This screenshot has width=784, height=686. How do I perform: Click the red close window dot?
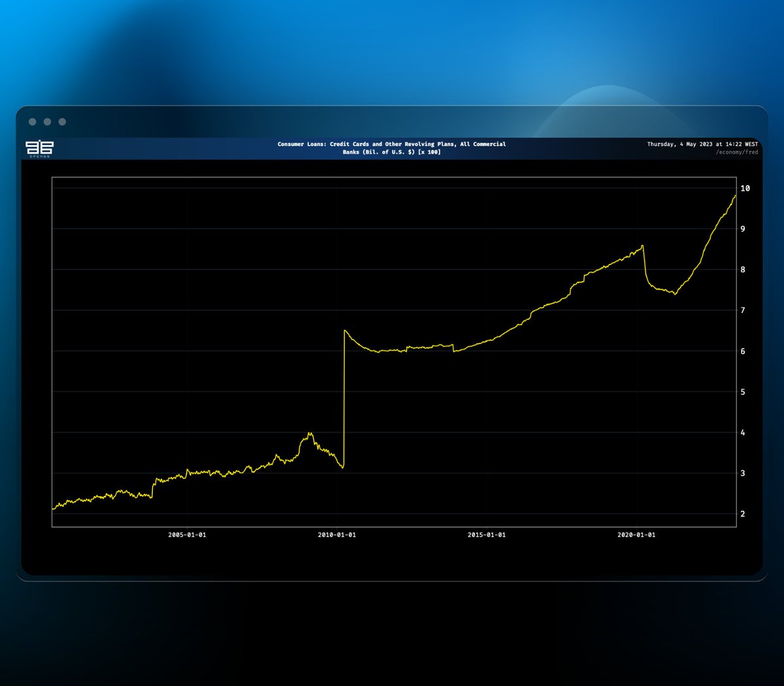click(32, 122)
